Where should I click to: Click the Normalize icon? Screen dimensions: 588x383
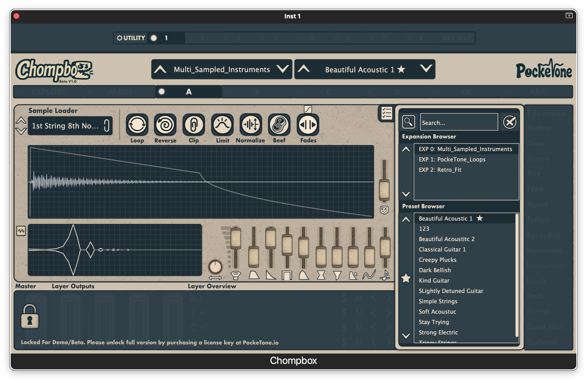tap(251, 124)
